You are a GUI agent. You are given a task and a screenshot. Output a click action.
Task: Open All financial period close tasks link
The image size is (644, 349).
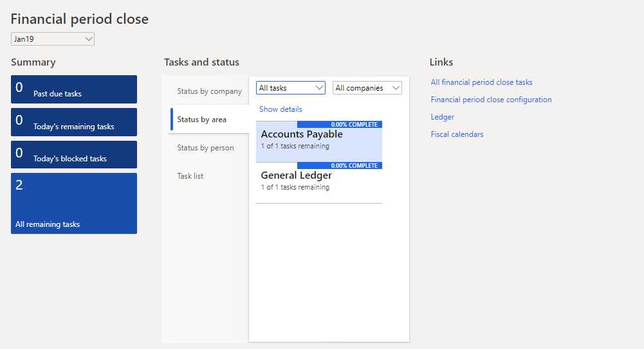tap(481, 82)
